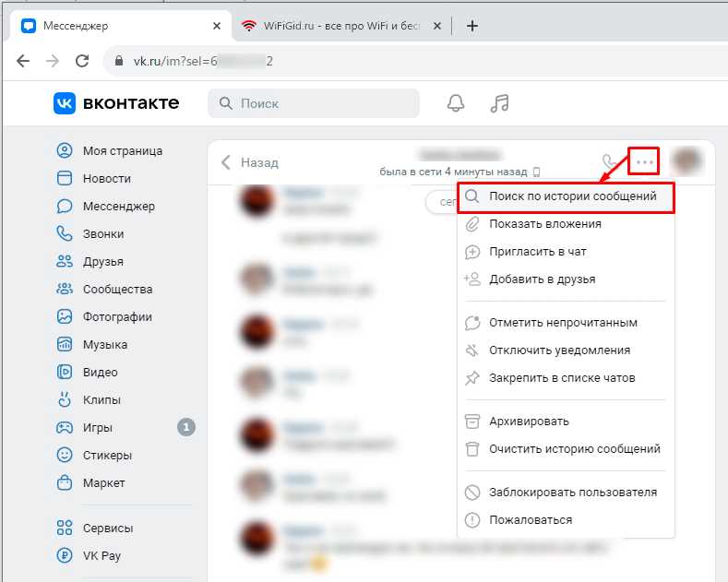This screenshot has width=728, height=582.
Task: Open a new browser tab
Action: [x=471, y=26]
